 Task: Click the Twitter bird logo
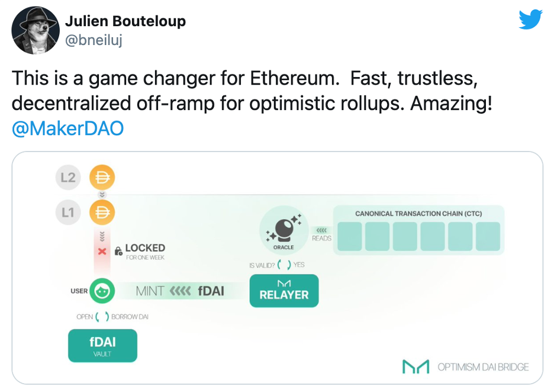click(530, 20)
